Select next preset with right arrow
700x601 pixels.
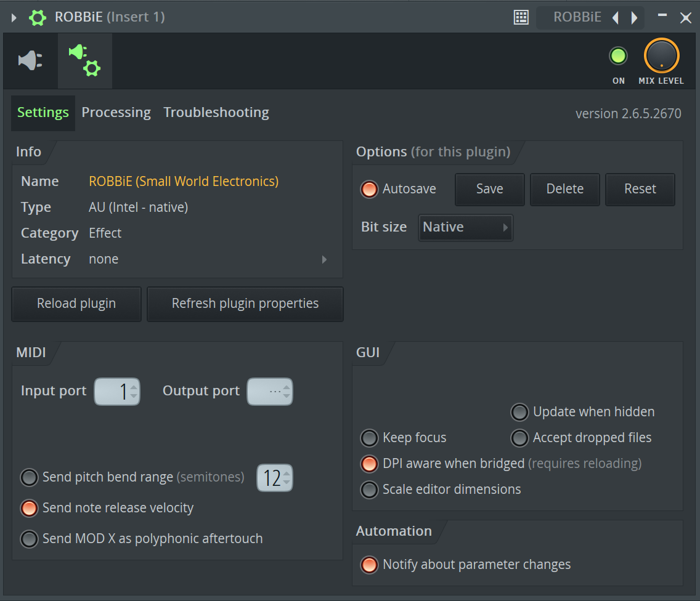pyautogui.click(x=634, y=18)
